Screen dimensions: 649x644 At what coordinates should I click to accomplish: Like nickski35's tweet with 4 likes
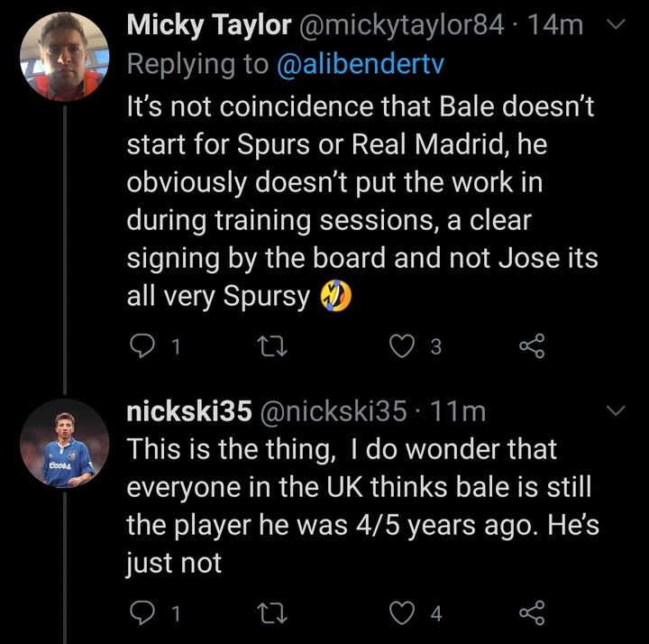point(402,613)
